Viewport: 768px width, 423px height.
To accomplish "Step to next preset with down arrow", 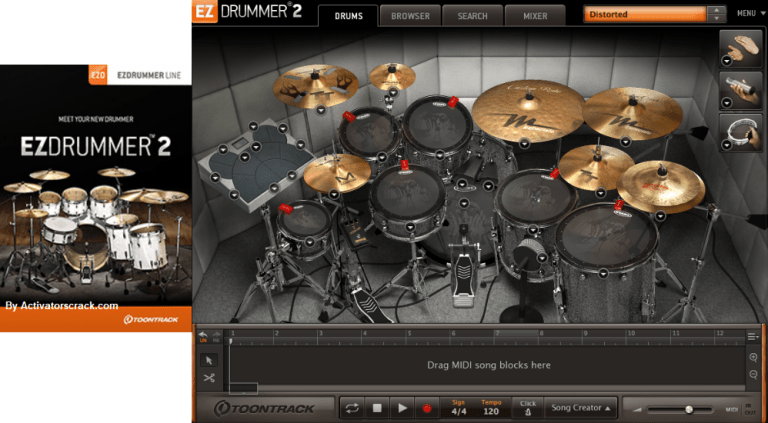I will pos(717,18).
